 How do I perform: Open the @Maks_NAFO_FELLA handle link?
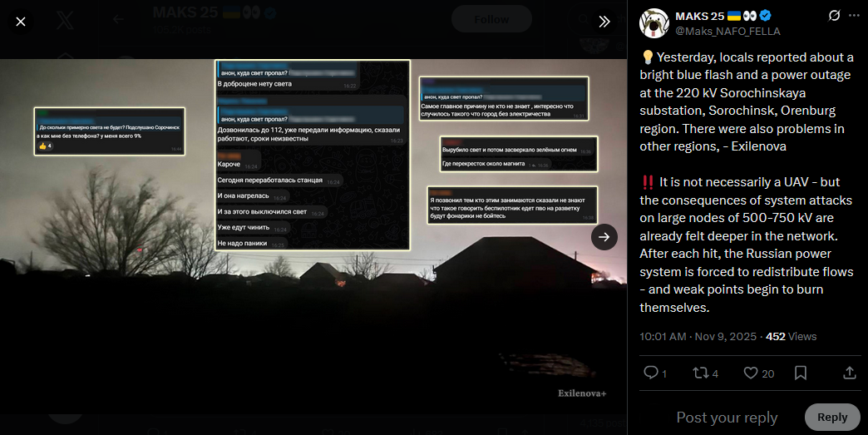(727, 32)
